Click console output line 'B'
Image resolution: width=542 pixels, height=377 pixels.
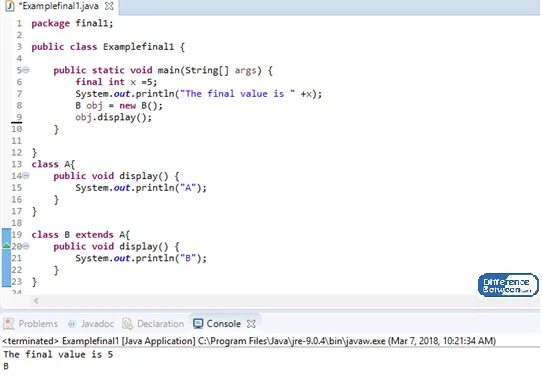click(x=6, y=366)
